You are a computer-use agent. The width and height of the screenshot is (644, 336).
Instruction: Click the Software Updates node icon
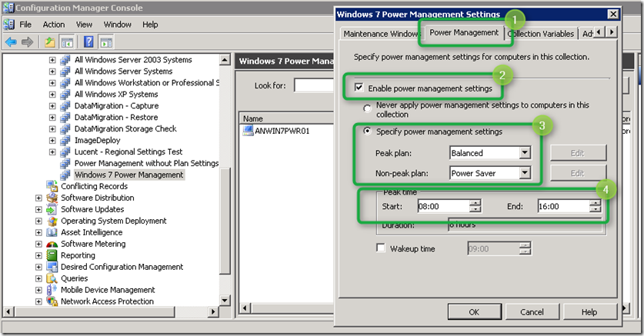(52, 209)
